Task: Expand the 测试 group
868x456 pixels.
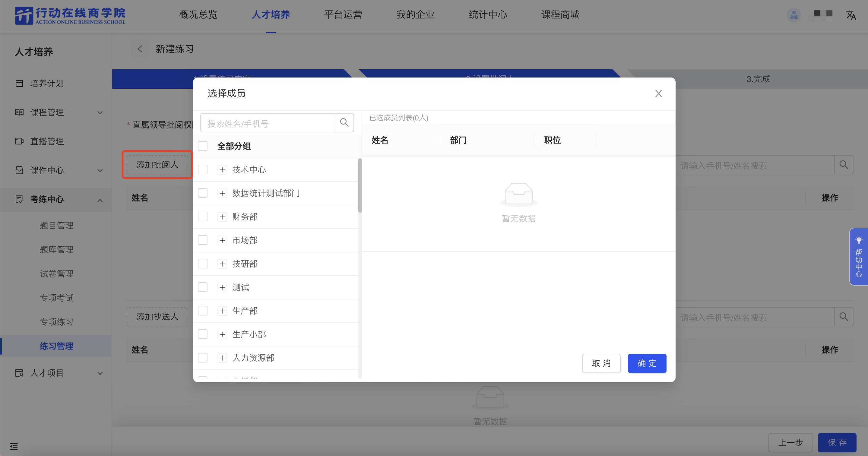Action: pyautogui.click(x=222, y=287)
